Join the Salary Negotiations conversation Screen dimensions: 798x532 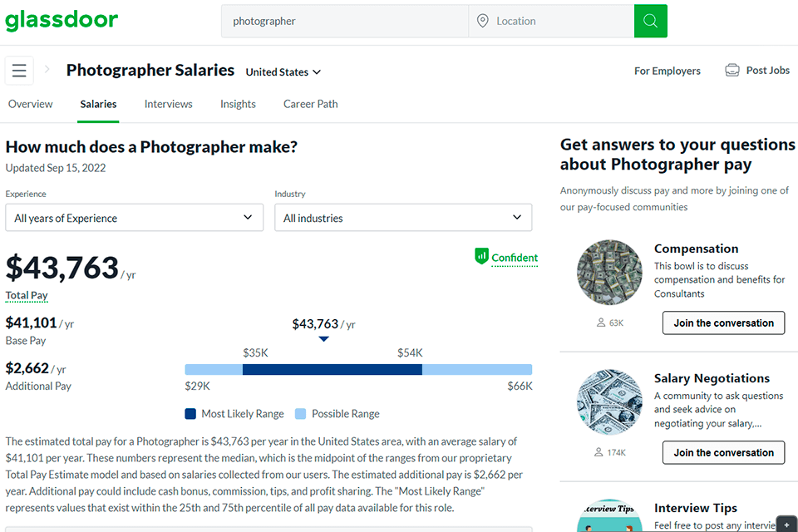723,452
